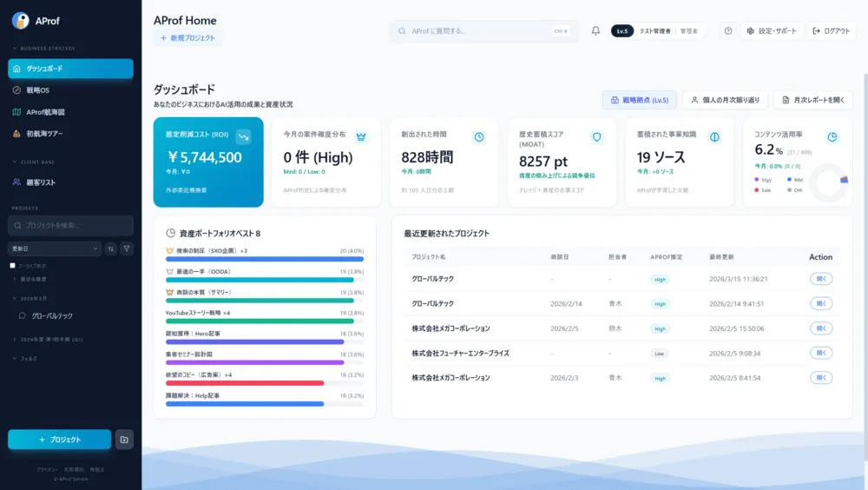Click the crown icon next to 商談の本質（サマリー）
This screenshot has width=868, height=490.
tap(170, 292)
